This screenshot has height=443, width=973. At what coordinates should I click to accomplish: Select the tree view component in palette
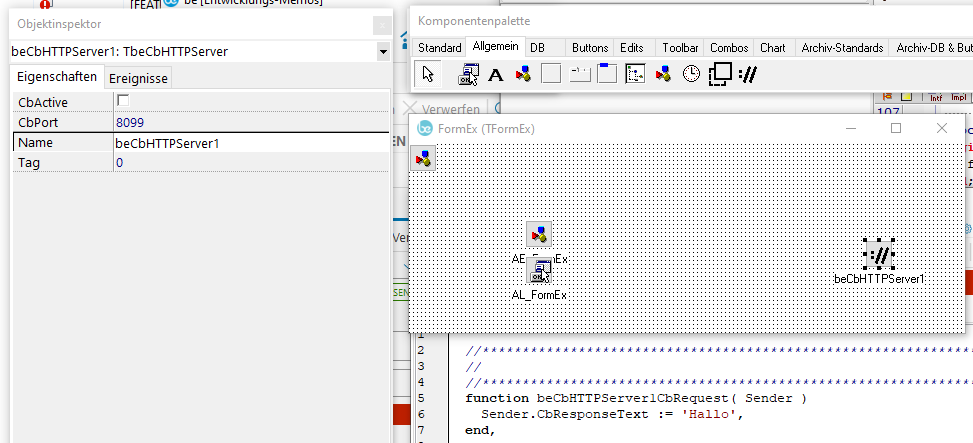[635, 74]
